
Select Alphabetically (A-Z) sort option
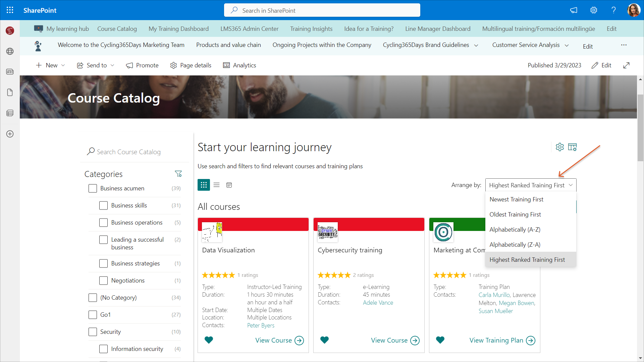(x=515, y=230)
